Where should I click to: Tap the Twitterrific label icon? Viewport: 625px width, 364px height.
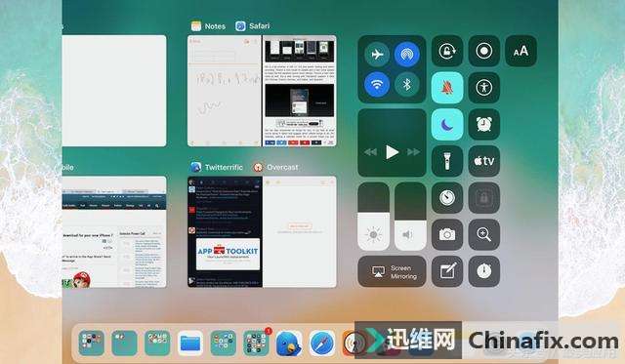click(x=195, y=167)
